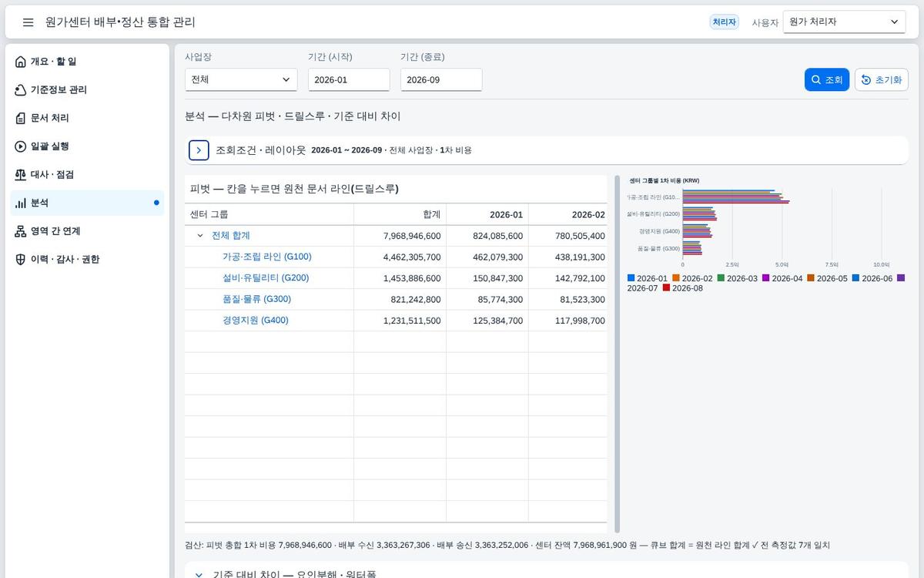Screen dimensions: 924x578
Task: Open the 사용자 role dropdown showing 원가 처리자
Action: coord(844,22)
